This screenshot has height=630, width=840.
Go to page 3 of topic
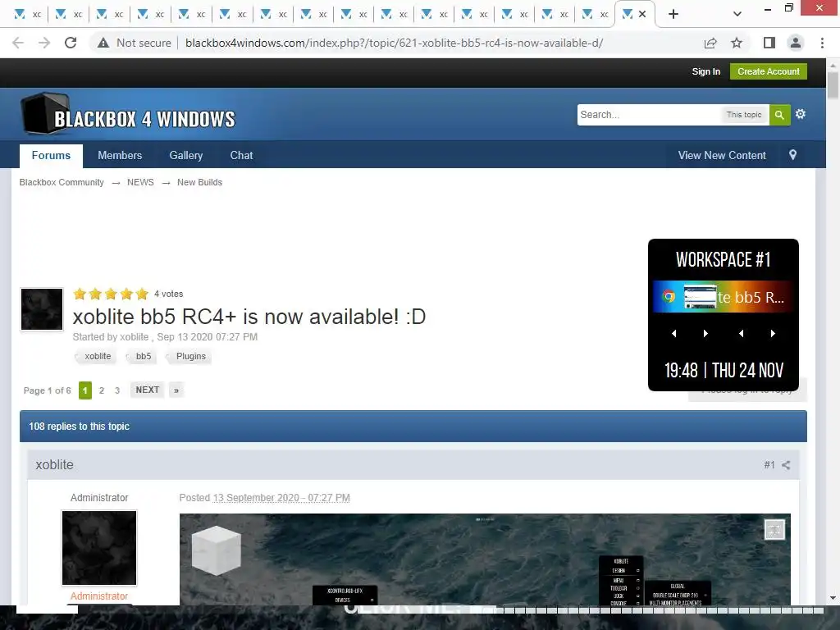coord(117,390)
